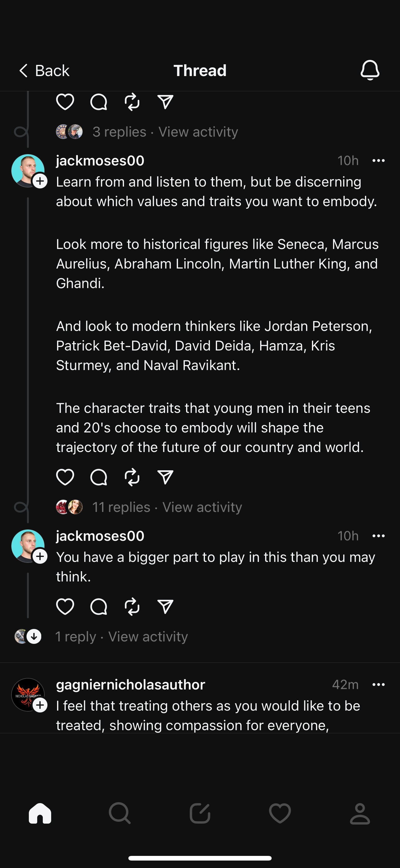Share the "Learn from and listen" post
Image resolution: width=400 pixels, height=868 pixels.
(165, 477)
